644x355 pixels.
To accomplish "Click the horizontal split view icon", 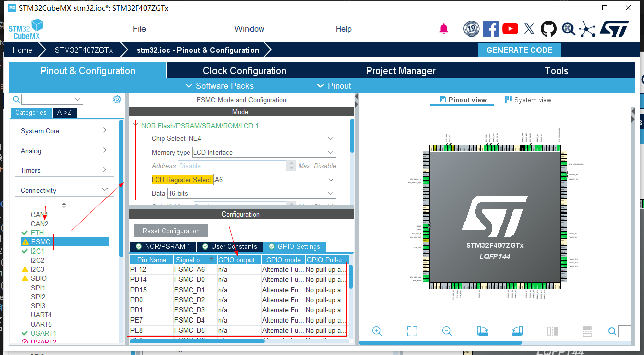I will pyautogui.click(x=587, y=331).
